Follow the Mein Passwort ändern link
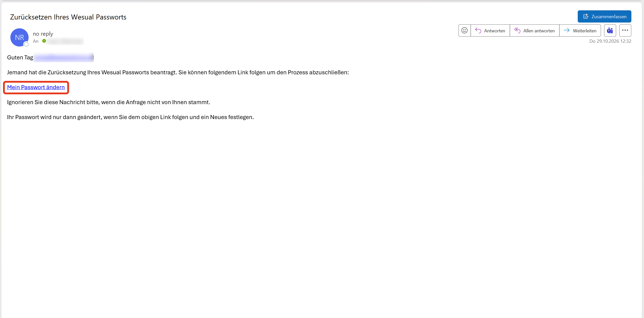644x318 pixels. coord(36,87)
